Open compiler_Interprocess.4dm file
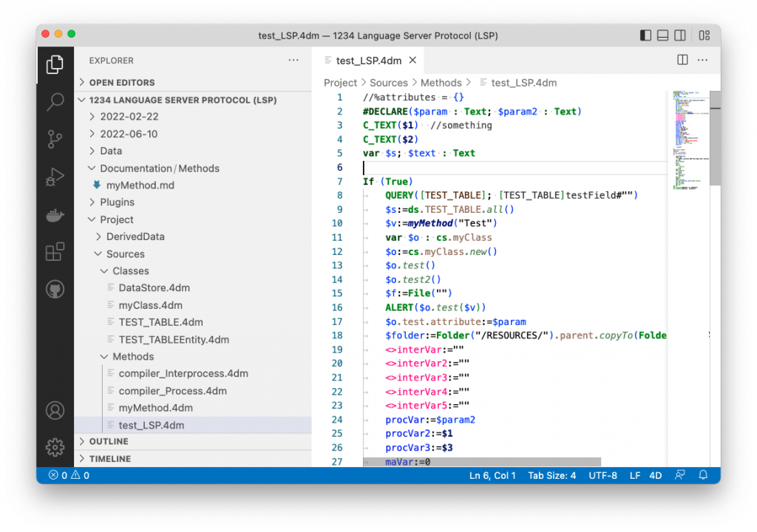This screenshot has height=532, width=757. 193,373
